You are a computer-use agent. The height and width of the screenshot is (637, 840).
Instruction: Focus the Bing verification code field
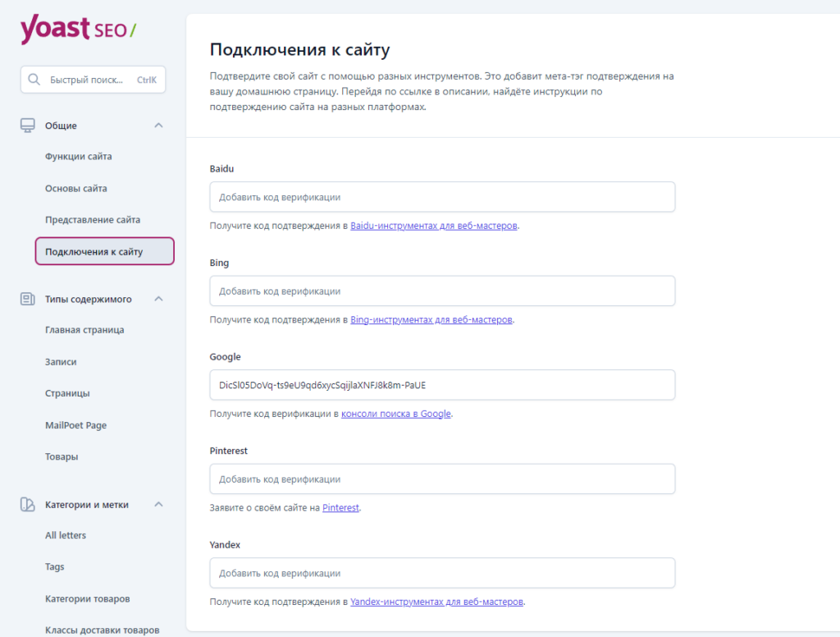coord(442,291)
